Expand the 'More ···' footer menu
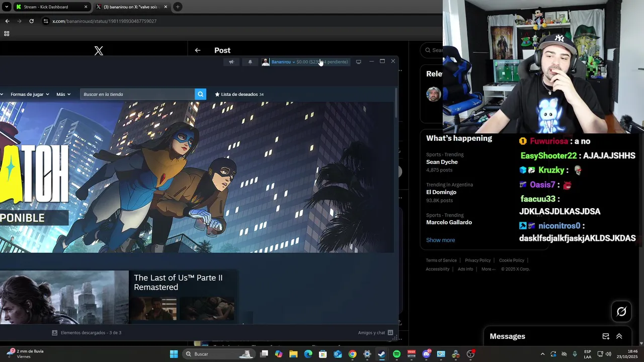 [x=489, y=269]
